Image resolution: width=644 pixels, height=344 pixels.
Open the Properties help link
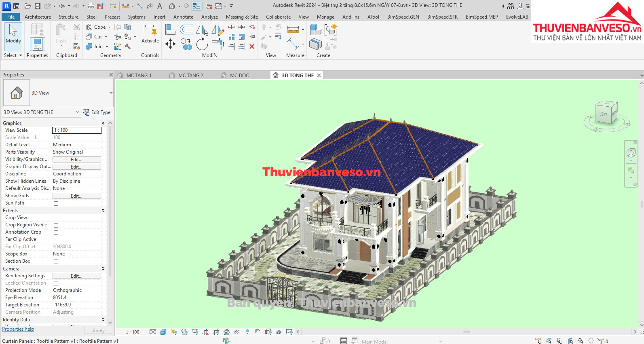coord(18,329)
